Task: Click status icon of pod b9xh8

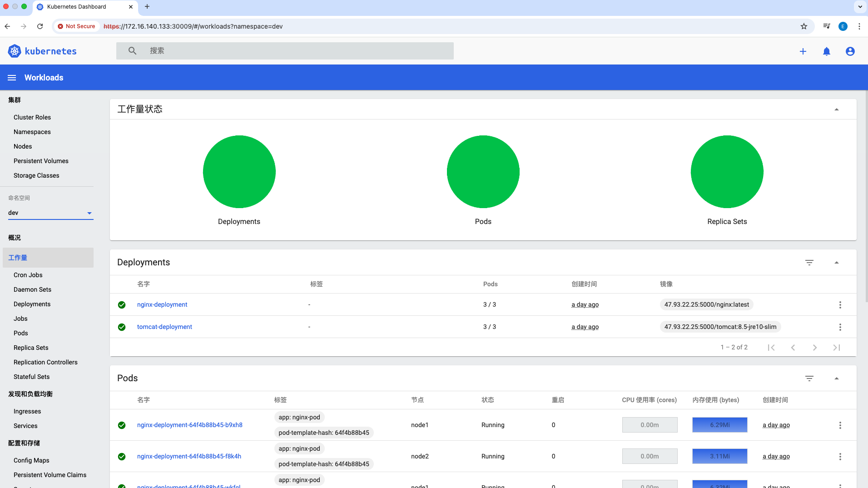Action: pos(122,425)
